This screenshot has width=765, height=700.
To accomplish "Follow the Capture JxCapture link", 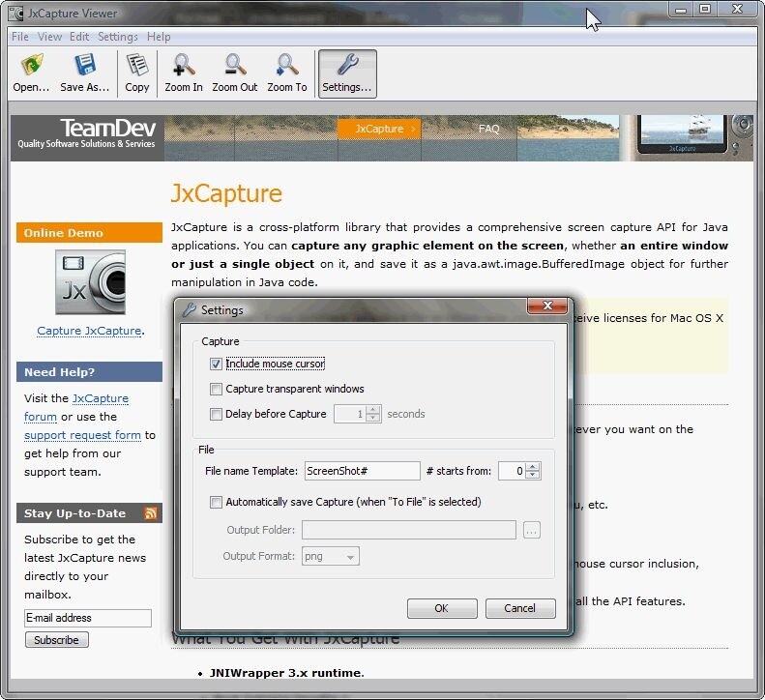I will click(90, 331).
